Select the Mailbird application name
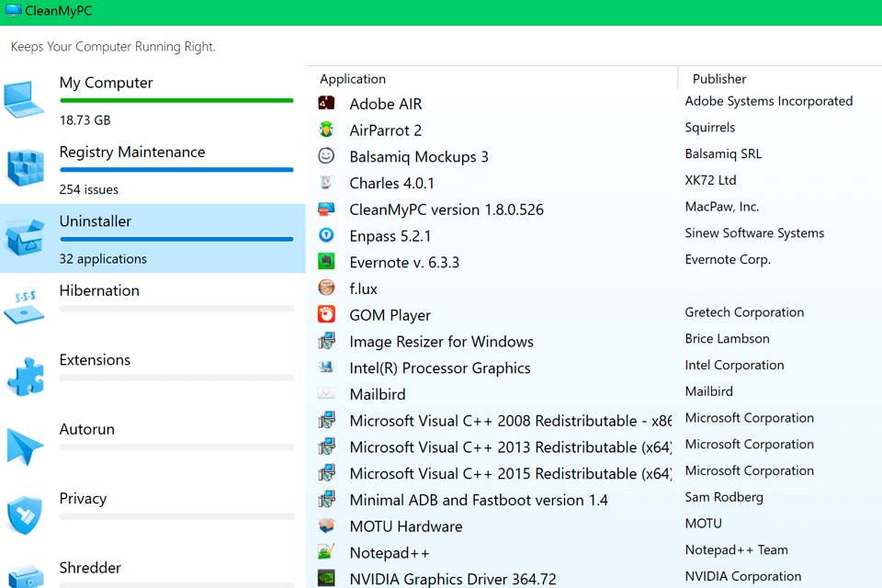Screen dimensions: 882x588 click(377, 395)
